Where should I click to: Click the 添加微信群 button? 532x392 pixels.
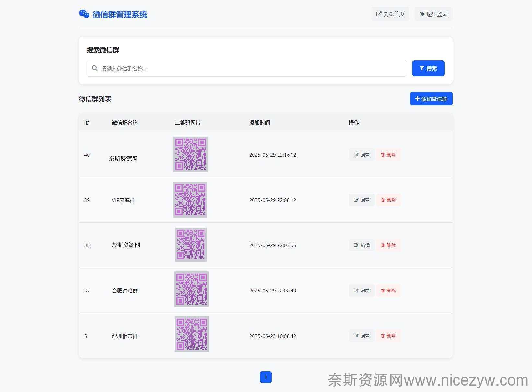(x=431, y=99)
